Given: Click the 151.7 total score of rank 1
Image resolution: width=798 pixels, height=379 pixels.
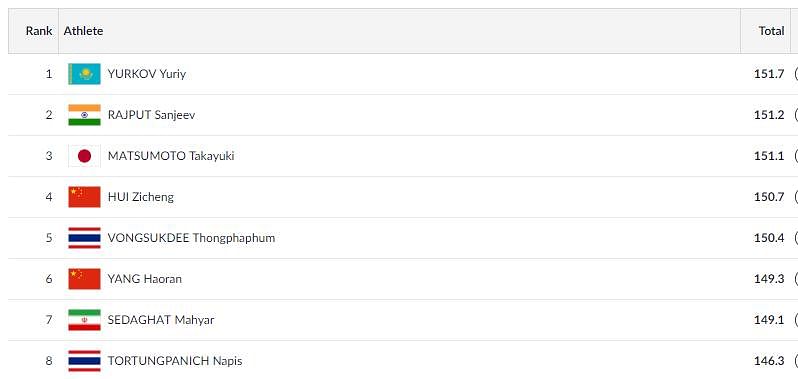Looking at the screenshot, I should [769, 74].
